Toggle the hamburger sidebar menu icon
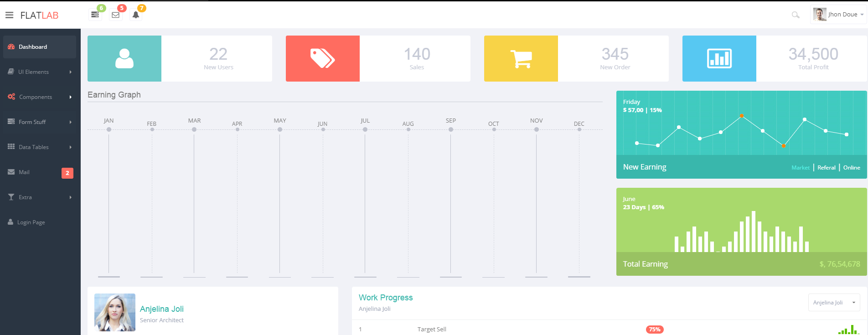The height and width of the screenshot is (335, 868). coord(9,15)
